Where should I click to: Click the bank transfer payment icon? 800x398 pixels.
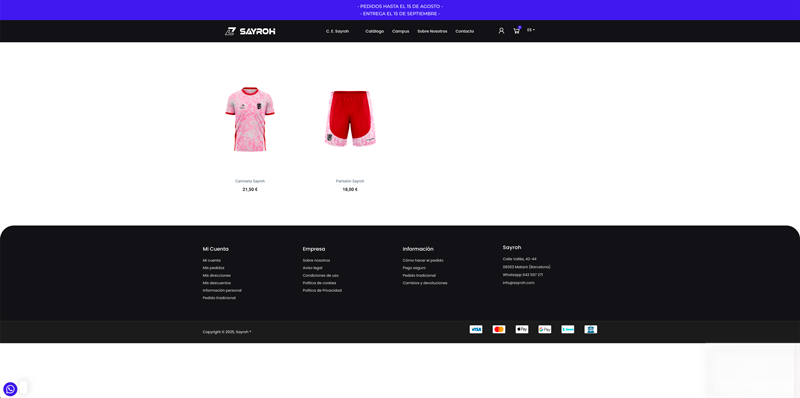[591, 329]
